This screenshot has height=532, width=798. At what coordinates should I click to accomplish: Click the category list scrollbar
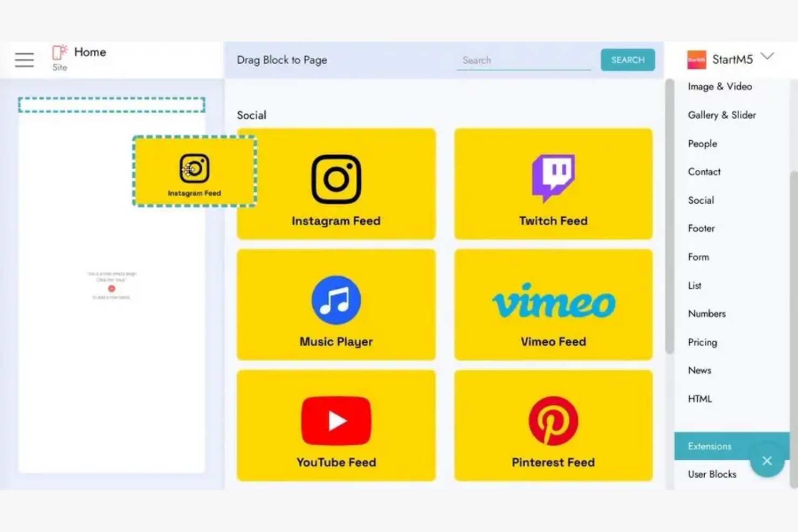[x=794, y=329]
